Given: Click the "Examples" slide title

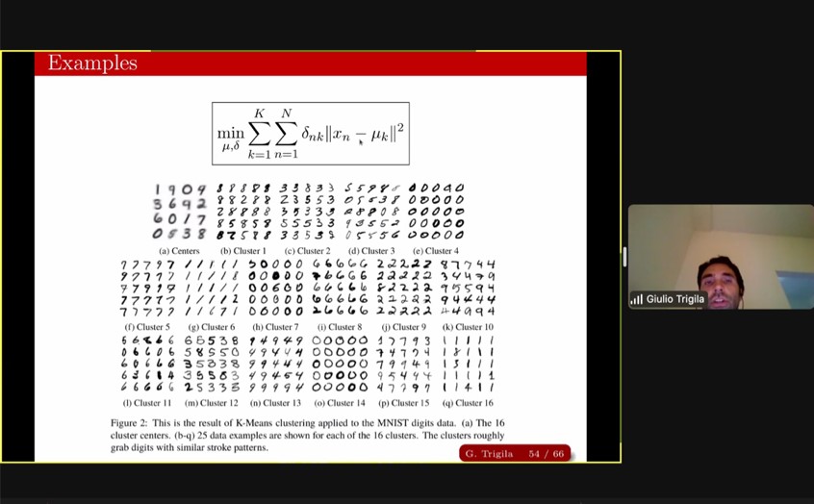Looking at the screenshot, I should [92, 63].
